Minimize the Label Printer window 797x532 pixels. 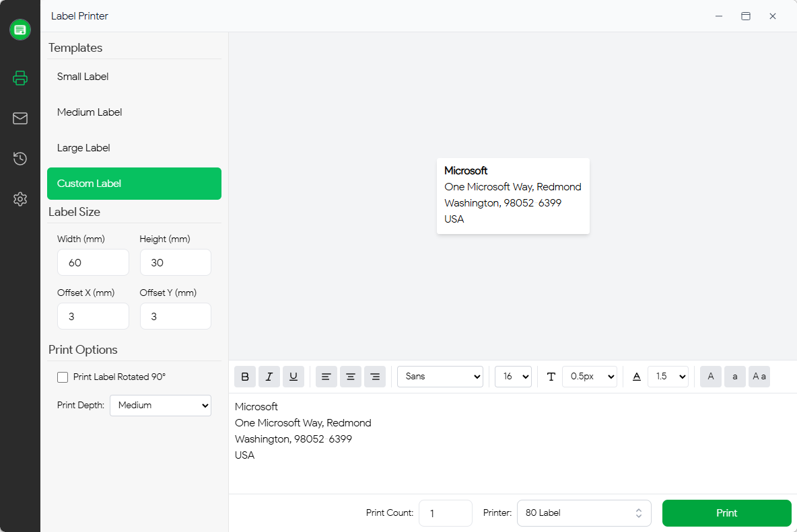click(719, 16)
